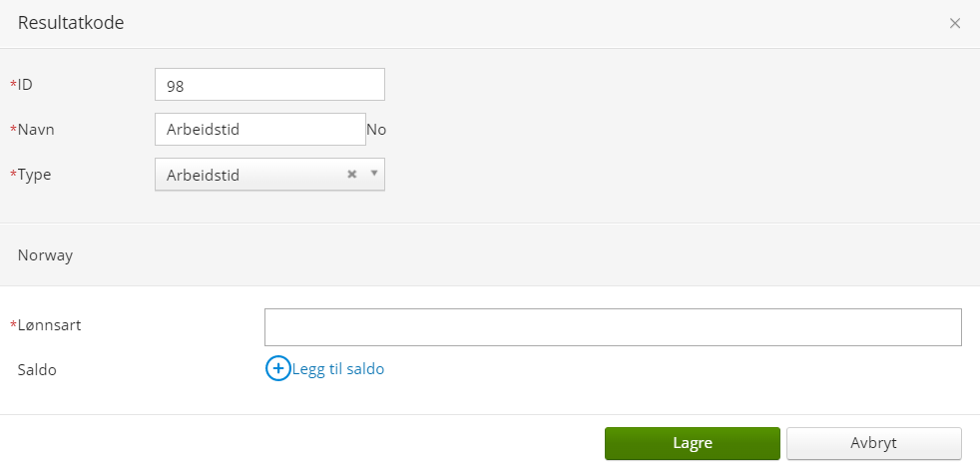This screenshot has height=469, width=980.
Task: Focus the ID field containing 98
Action: pos(269,85)
